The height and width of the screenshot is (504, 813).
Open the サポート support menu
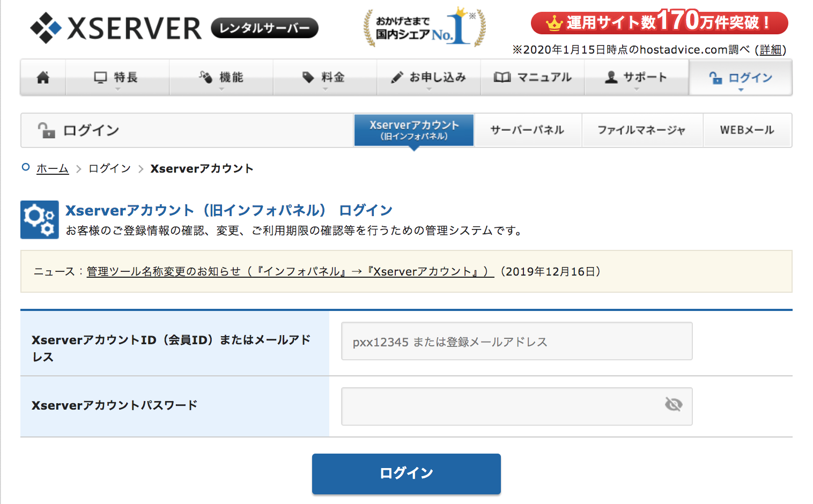[636, 78]
